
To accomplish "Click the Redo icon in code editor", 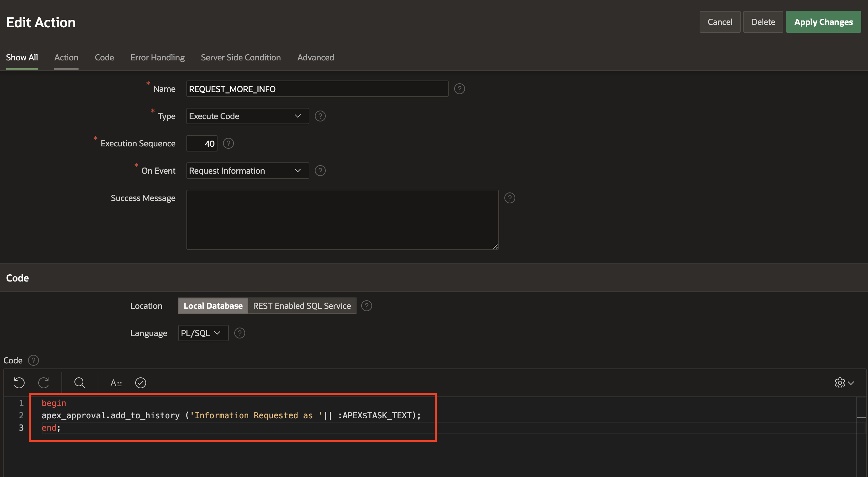I will tap(44, 383).
